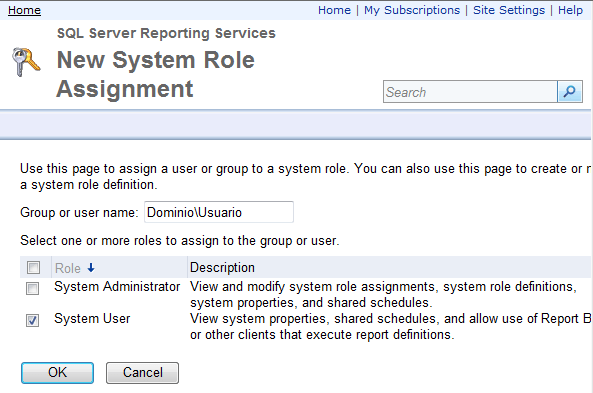Uncheck the System User checkbox
The image size is (593, 393).
coord(33,320)
